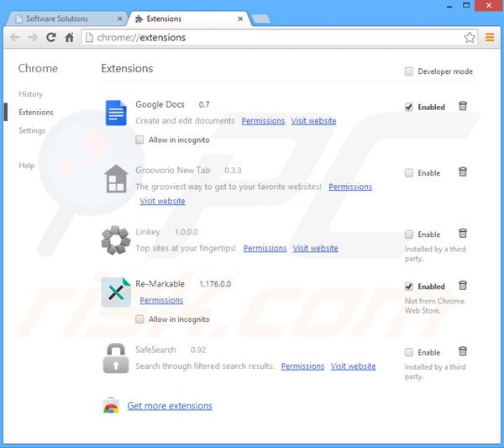Screen dimensions: 504x448
Task: Switch to the Software Solutions tab
Action: 66,19
